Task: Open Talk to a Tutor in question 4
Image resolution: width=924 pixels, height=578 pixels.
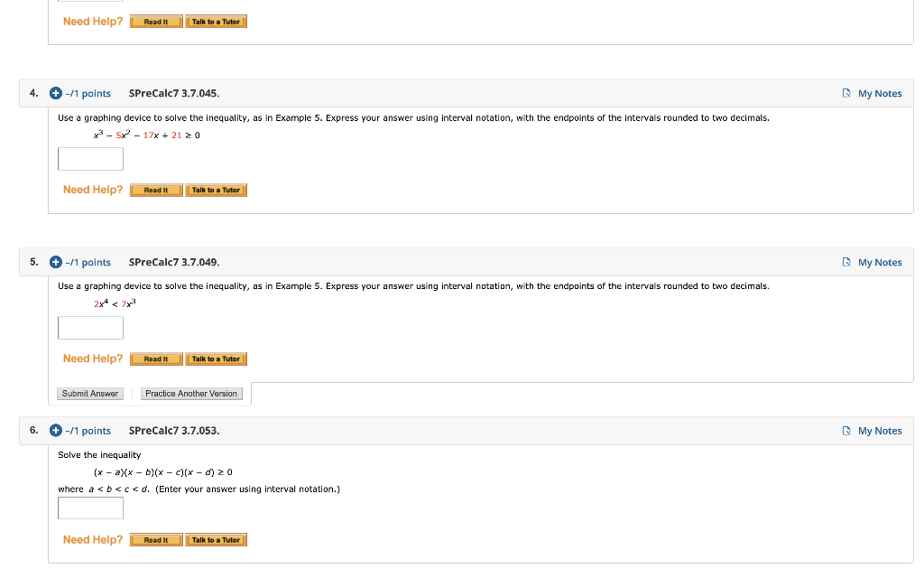Action: point(217,190)
